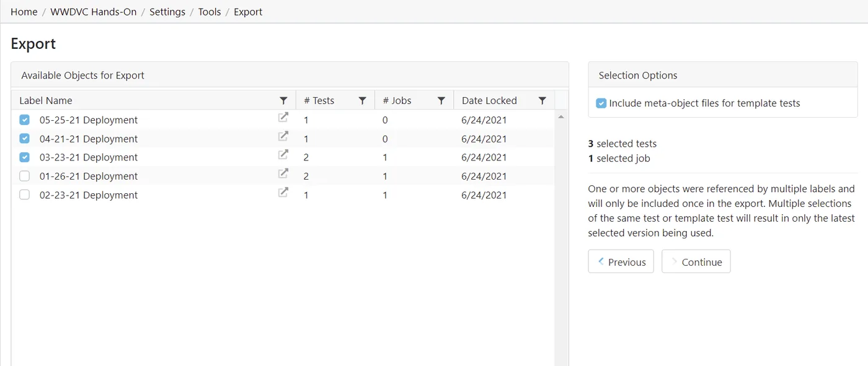
Task: Uncheck the 05-25-21 Deployment checkbox
Action: point(25,120)
